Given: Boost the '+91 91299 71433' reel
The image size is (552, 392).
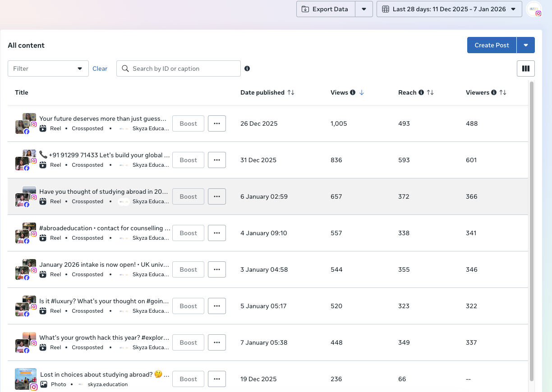Looking at the screenshot, I should tap(189, 160).
